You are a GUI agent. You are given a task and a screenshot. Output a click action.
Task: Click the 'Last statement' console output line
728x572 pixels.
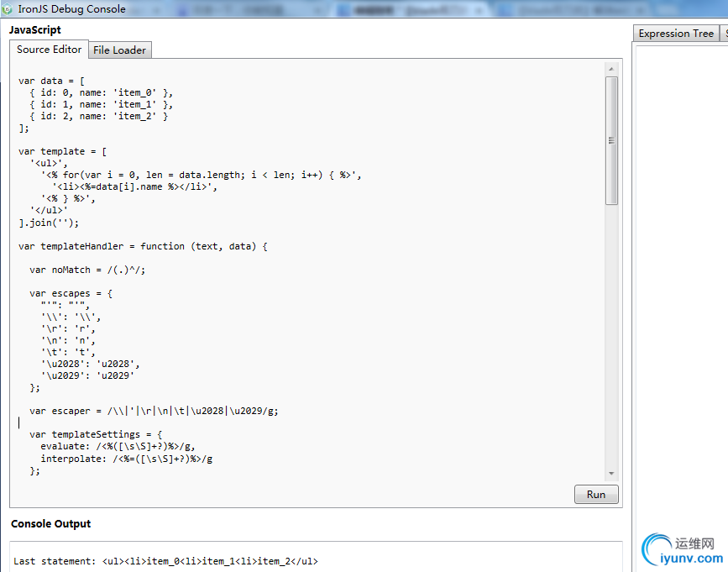pos(165,561)
